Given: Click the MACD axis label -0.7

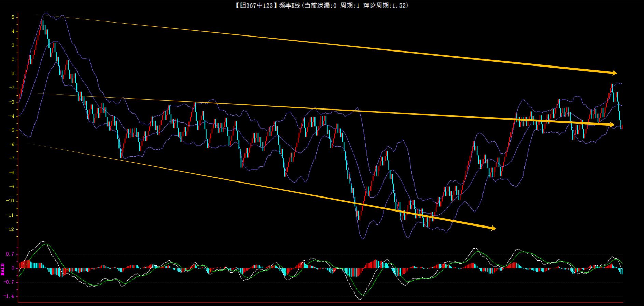Looking at the screenshot, I should [9, 282].
